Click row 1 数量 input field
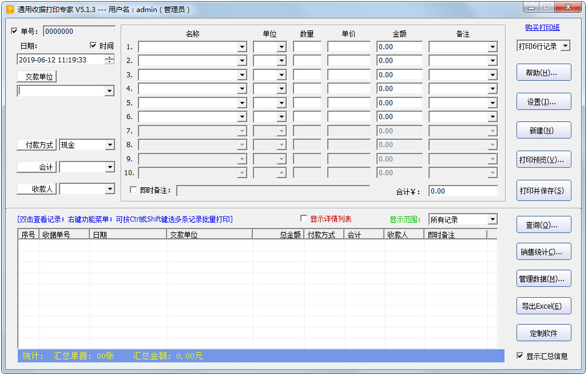The width and height of the screenshot is (588, 375). [x=307, y=47]
